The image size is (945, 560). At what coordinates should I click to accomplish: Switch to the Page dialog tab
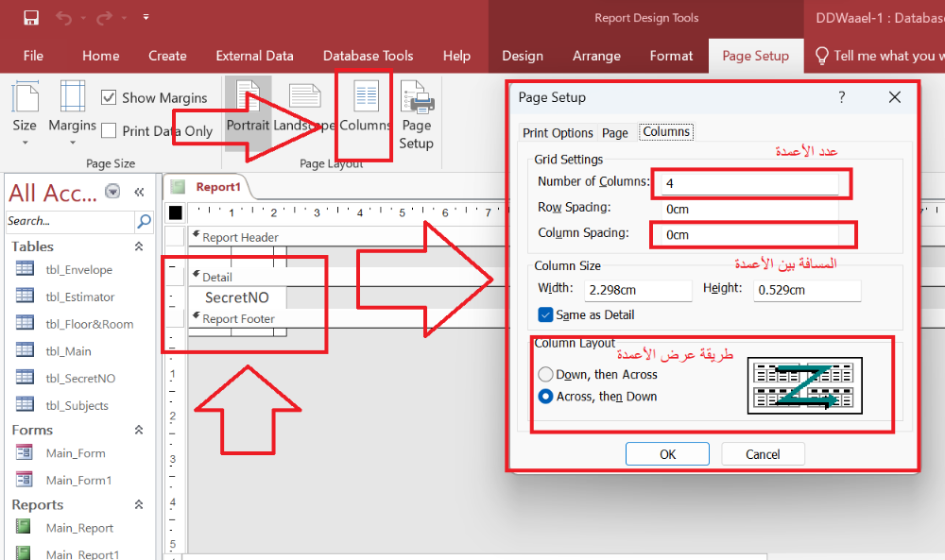615,132
